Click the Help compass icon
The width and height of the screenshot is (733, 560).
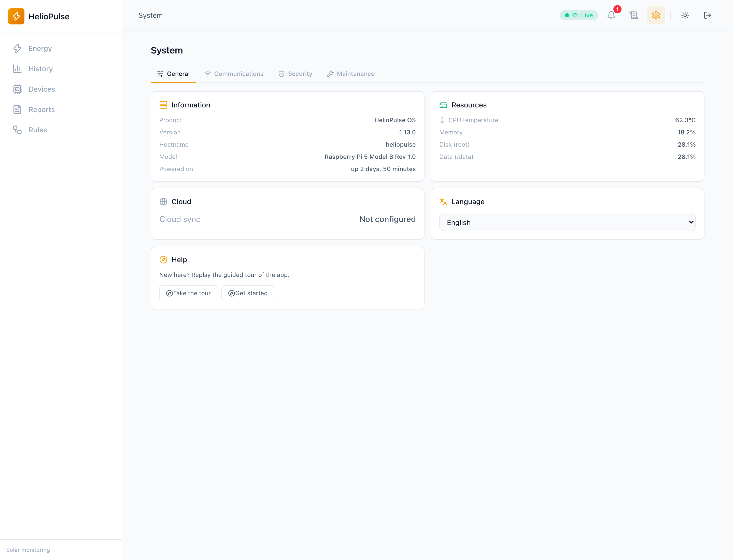coord(163,260)
